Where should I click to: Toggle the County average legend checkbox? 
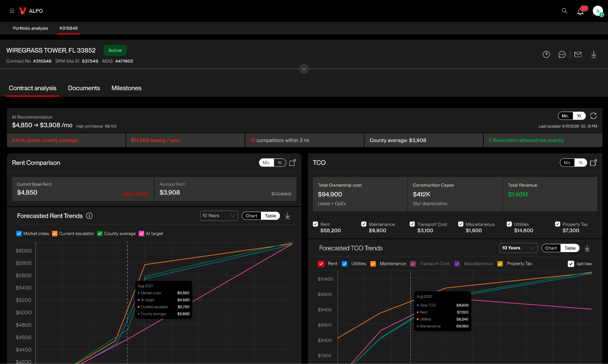[x=100, y=233]
